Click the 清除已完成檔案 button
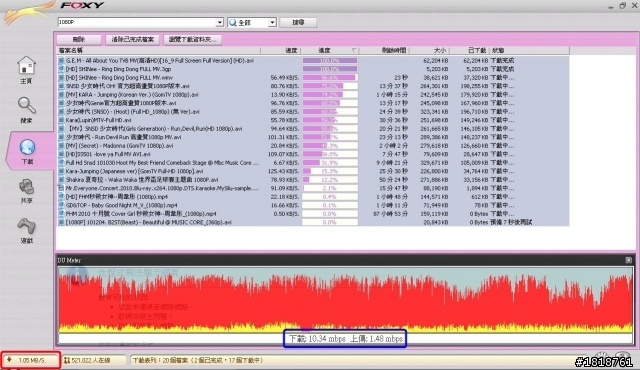Image resolution: width=640 pixels, height=370 pixels. [x=133, y=40]
